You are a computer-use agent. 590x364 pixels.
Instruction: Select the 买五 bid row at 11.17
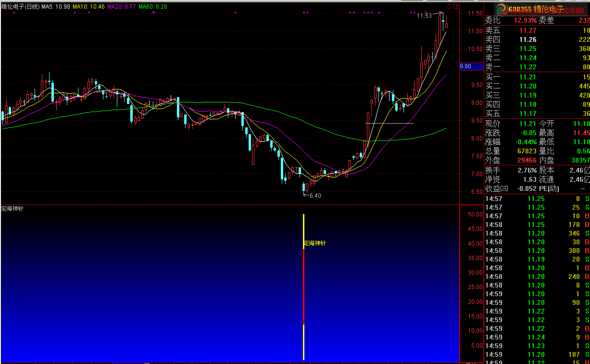[x=537, y=113]
